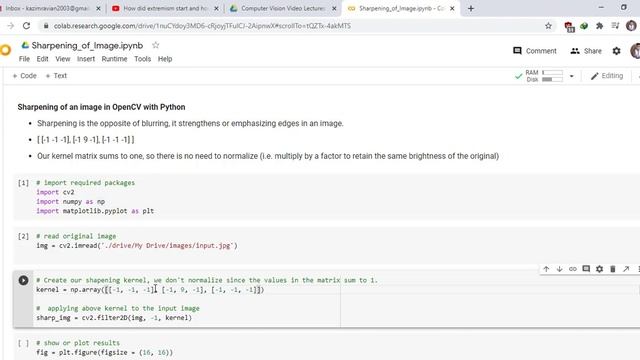This screenshot has width=640, height=360.
Task: Bookmark this page with star in address bar
Action: pyautogui.click(x=548, y=26)
